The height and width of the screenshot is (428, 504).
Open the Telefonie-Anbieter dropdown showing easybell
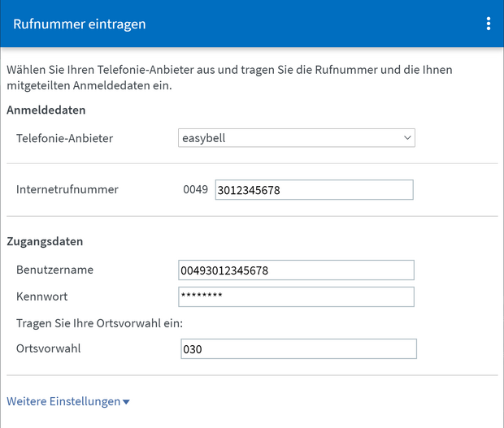tap(296, 138)
